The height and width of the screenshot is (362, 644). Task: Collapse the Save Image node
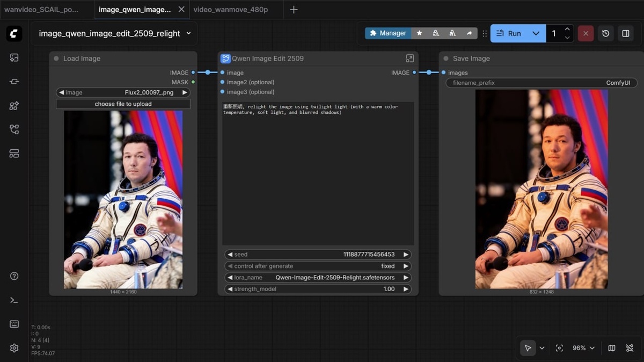click(x=445, y=59)
